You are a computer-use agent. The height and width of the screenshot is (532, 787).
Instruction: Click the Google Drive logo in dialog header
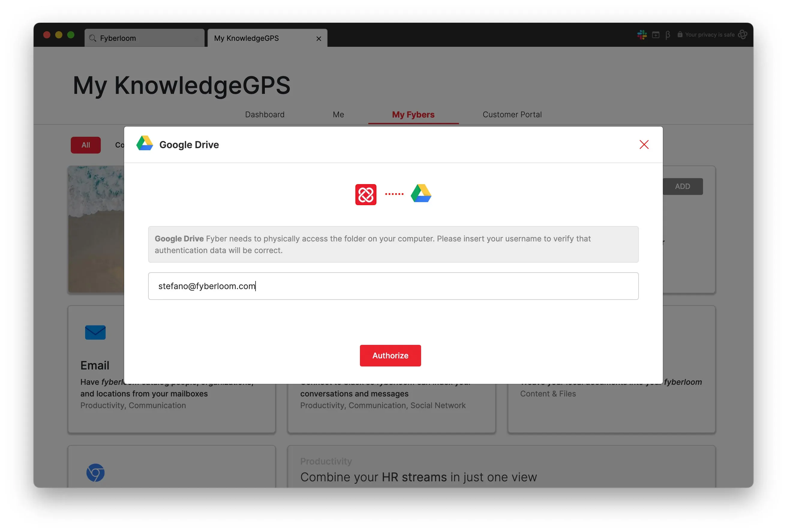tap(145, 143)
